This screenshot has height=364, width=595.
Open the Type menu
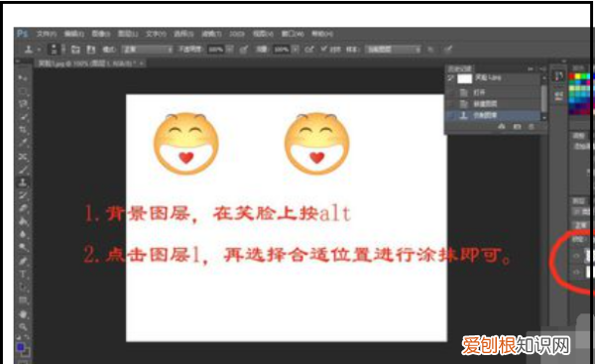[156, 34]
